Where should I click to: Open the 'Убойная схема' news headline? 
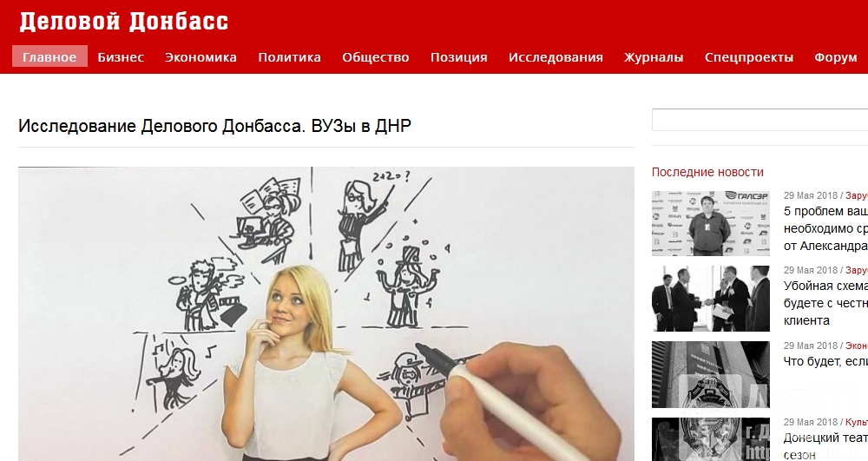point(825,303)
